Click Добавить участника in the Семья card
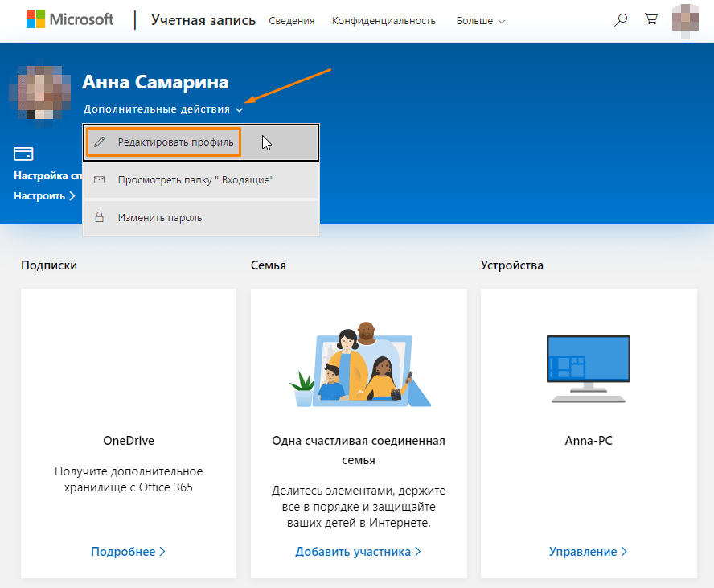This screenshot has height=588, width=714. click(358, 551)
